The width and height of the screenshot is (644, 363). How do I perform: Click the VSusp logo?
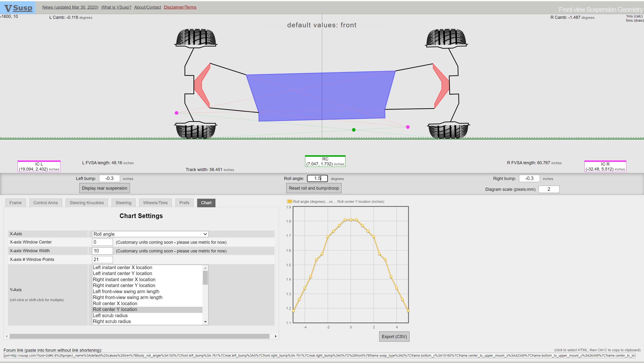pyautogui.click(x=18, y=8)
